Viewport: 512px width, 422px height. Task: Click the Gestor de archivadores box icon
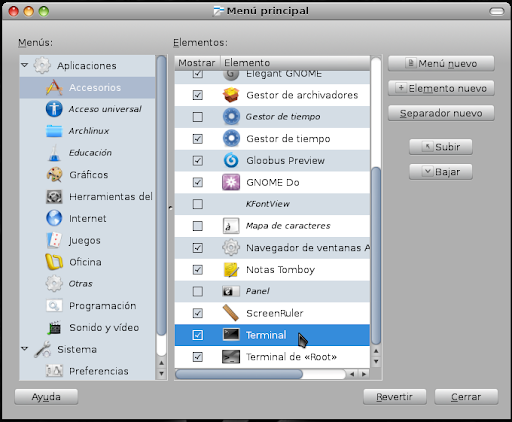(231, 95)
